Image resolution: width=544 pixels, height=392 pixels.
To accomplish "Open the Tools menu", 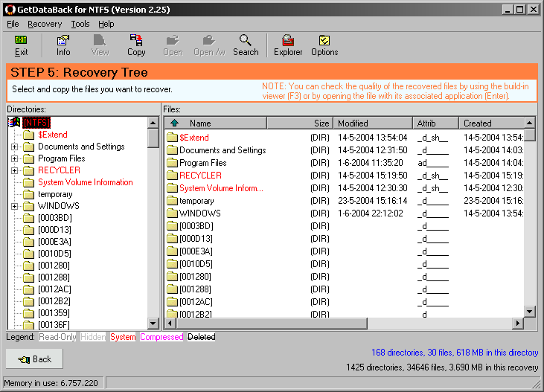I will [80, 24].
